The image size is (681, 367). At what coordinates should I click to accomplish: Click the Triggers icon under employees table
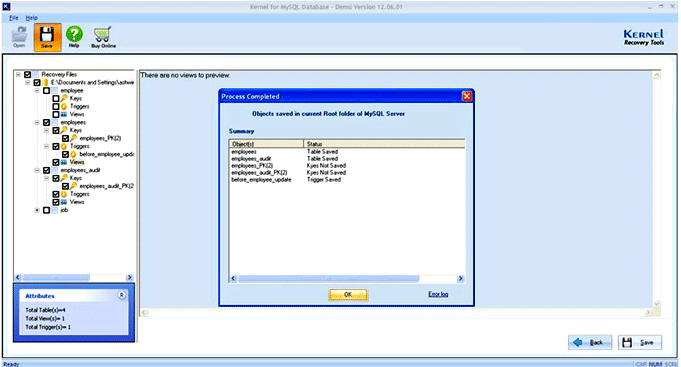(x=64, y=146)
